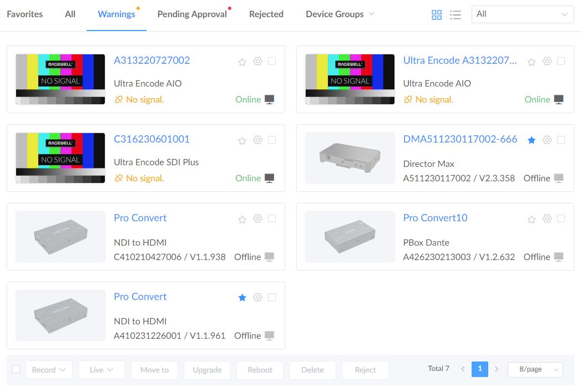Open device link C316230601001

click(151, 140)
